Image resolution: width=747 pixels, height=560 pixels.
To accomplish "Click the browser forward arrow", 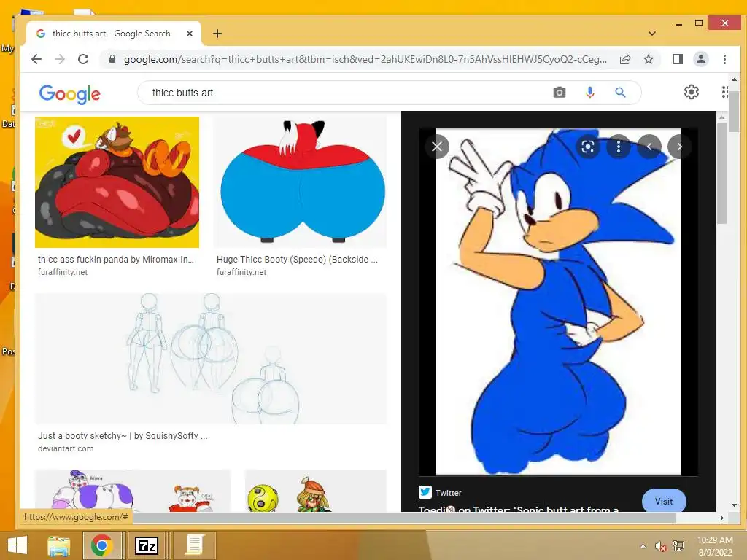I will click(x=60, y=59).
